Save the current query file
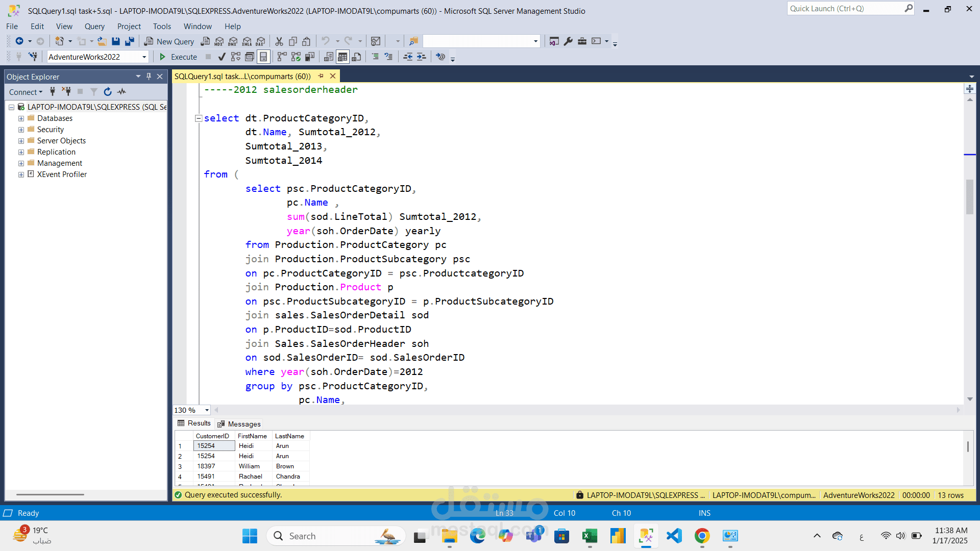Screen dimensions: 980x551 coord(116,41)
